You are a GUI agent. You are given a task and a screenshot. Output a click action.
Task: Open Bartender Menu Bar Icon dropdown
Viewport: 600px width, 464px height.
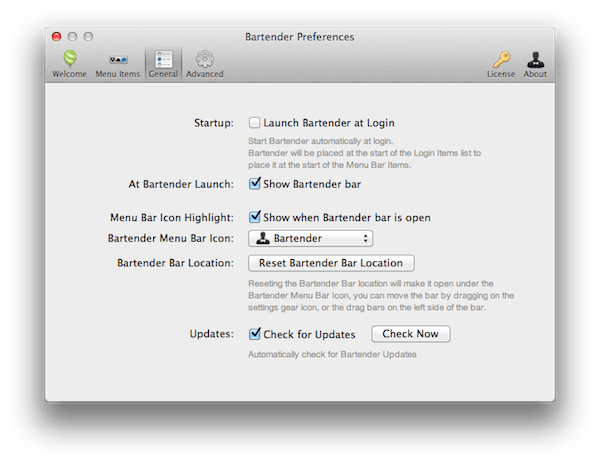[310, 238]
